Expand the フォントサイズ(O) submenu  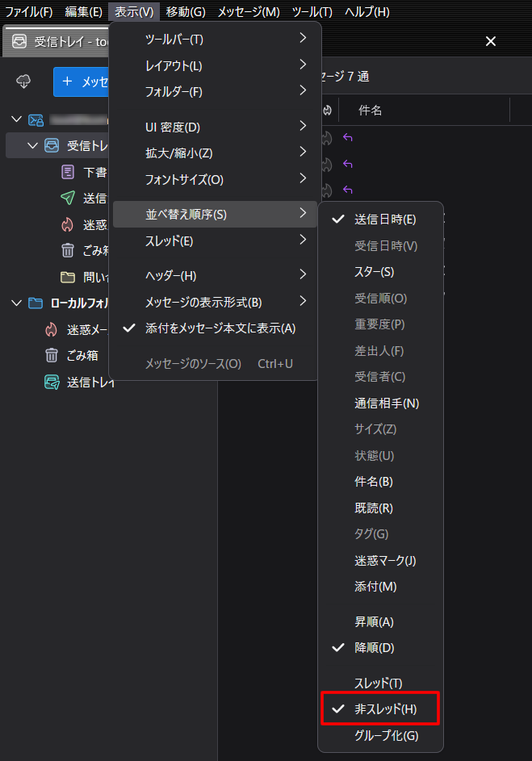tap(216, 179)
